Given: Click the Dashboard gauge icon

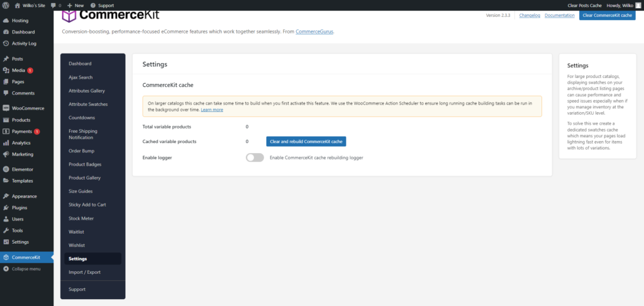Looking at the screenshot, I should (6, 32).
